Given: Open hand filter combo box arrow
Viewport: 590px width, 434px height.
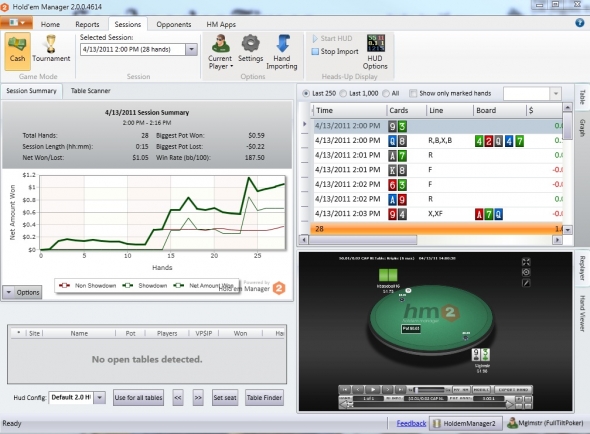Looking at the screenshot, I should coord(556,93).
